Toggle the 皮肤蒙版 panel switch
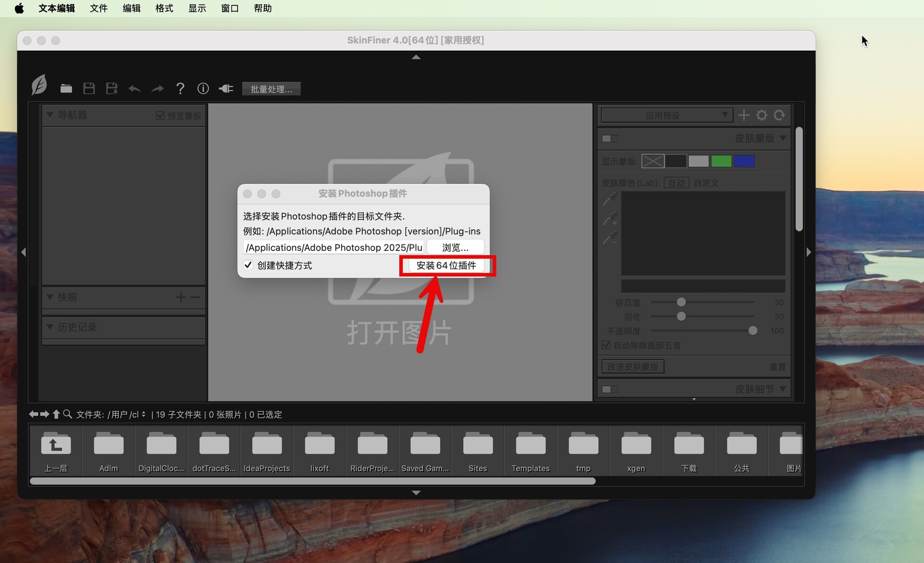 pyautogui.click(x=610, y=139)
